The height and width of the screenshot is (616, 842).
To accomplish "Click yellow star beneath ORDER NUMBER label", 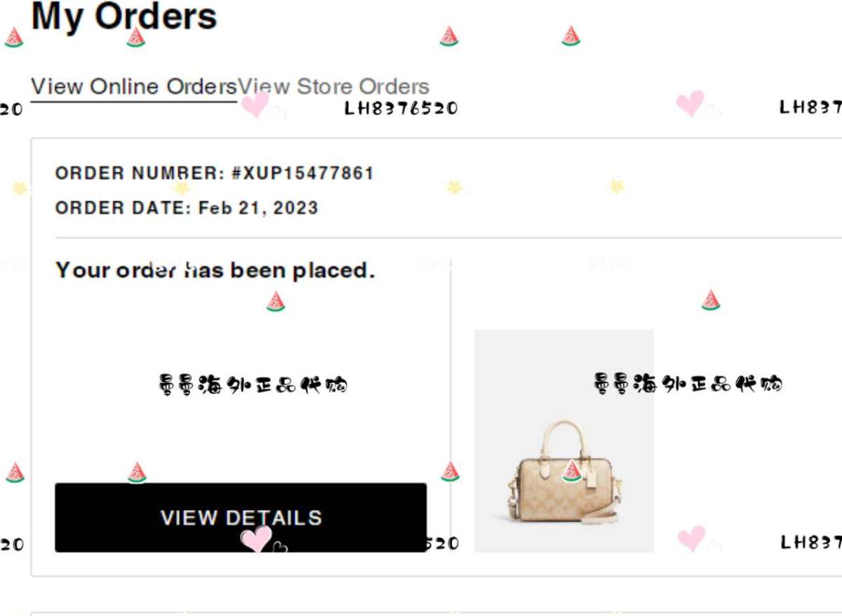I will pyautogui.click(x=182, y=188).
